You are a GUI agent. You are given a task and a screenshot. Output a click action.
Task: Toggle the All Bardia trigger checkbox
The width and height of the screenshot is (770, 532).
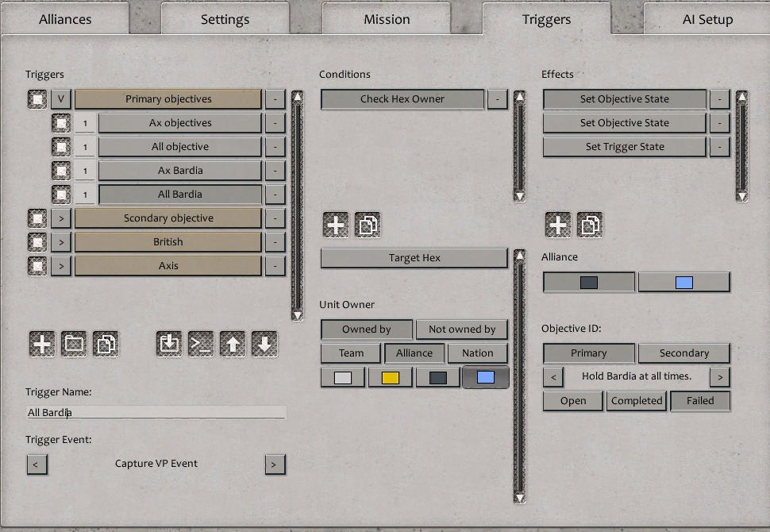[61, 194]
